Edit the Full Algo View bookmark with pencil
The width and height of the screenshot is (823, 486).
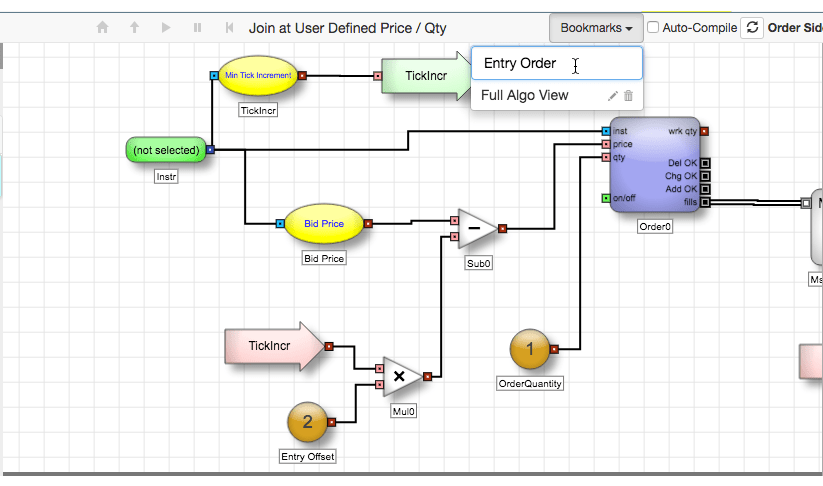click(613, 96)
